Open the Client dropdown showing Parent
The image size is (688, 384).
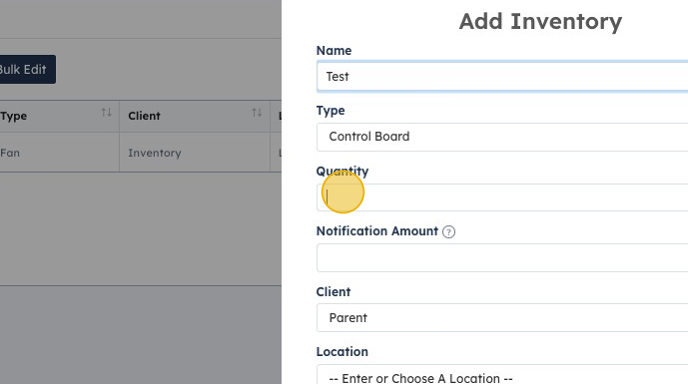tap(502, 318)
